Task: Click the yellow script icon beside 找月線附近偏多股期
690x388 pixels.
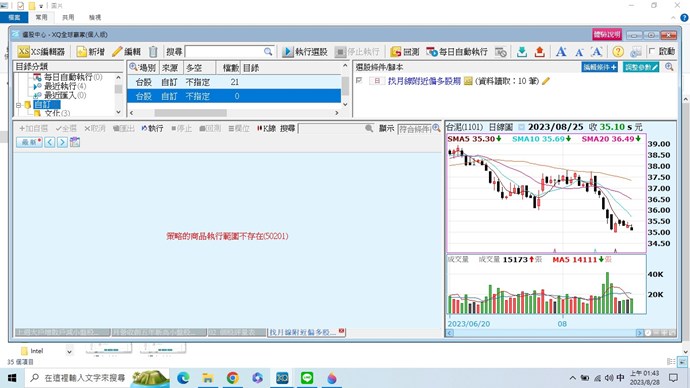Action: coord(468,81)
